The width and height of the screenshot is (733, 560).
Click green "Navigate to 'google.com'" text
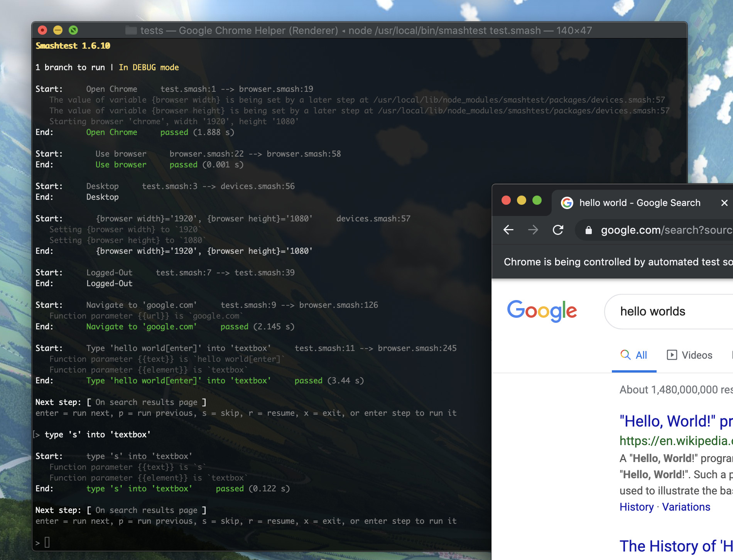142,327
